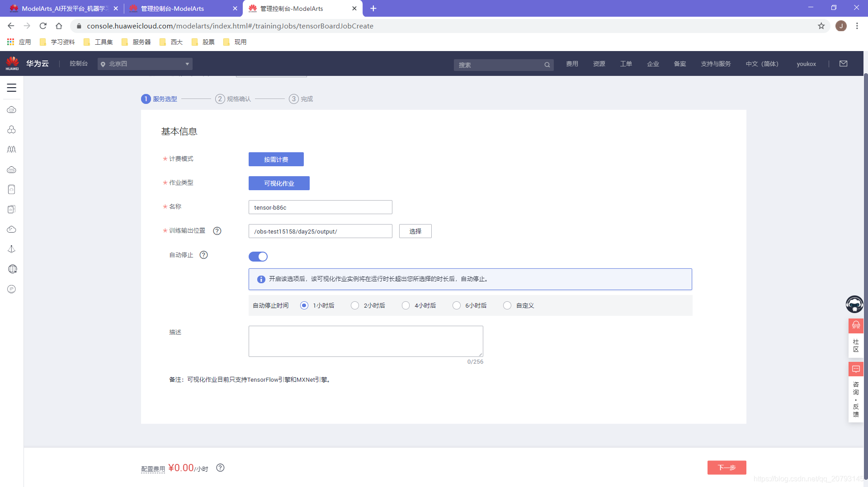This screenshot has height=487, width=868.
Task: Open the Chrome apps (应用) grid icon
Action: 11,42
